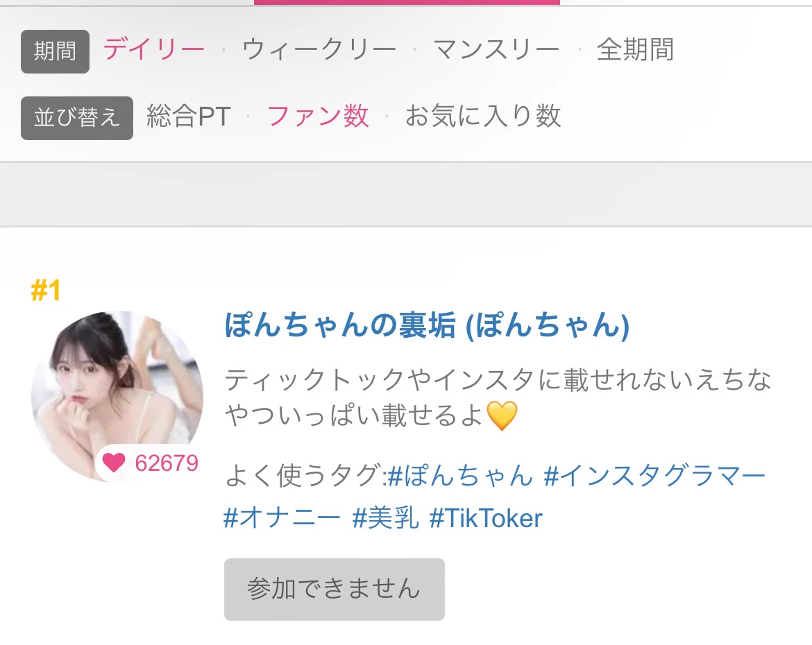Sort ranking by 総合PT
This screenshot has width=812, height=645.
[x=189, y=116]
